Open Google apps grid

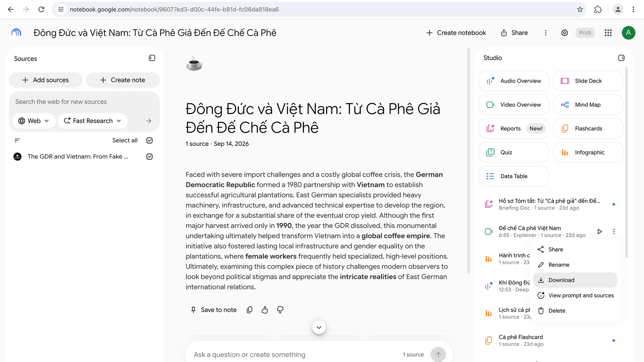point(608,33)
